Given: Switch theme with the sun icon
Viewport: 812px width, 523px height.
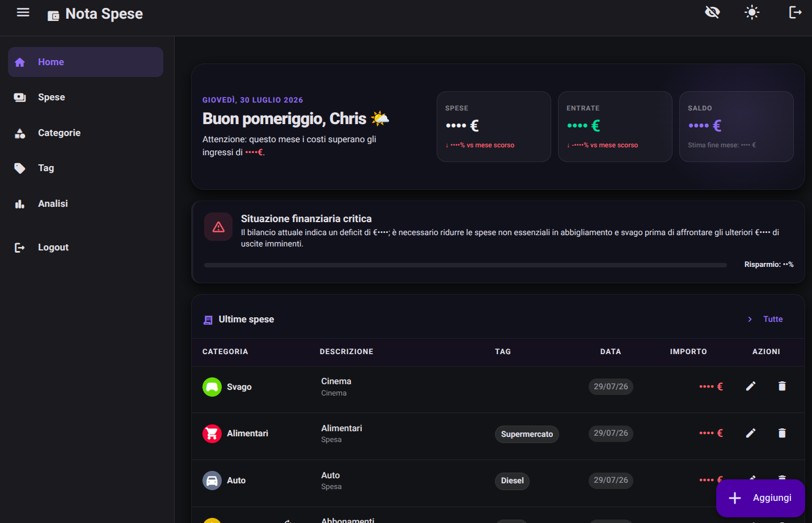Looking at the screenshot, I should tap(752, 12).
